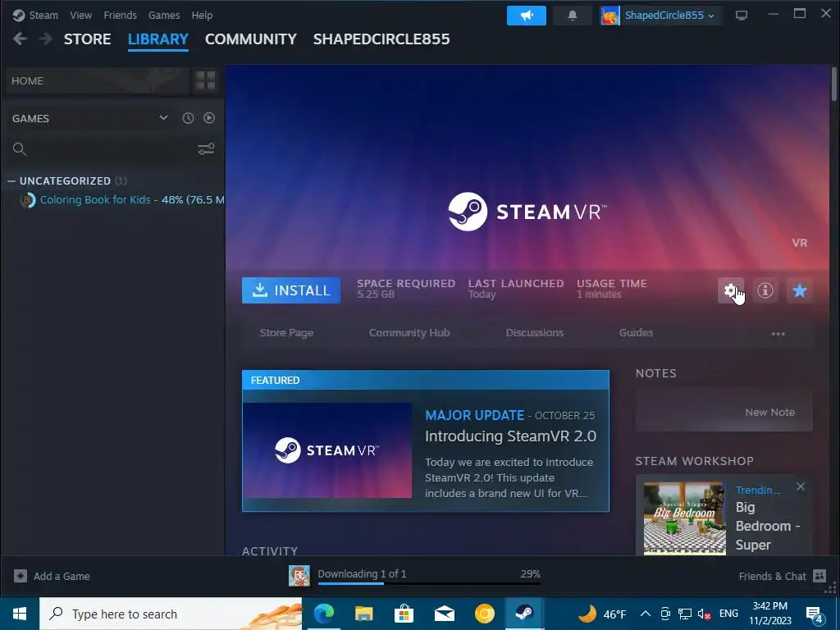Open advanced filters slider icon

(x=206, y=149)
